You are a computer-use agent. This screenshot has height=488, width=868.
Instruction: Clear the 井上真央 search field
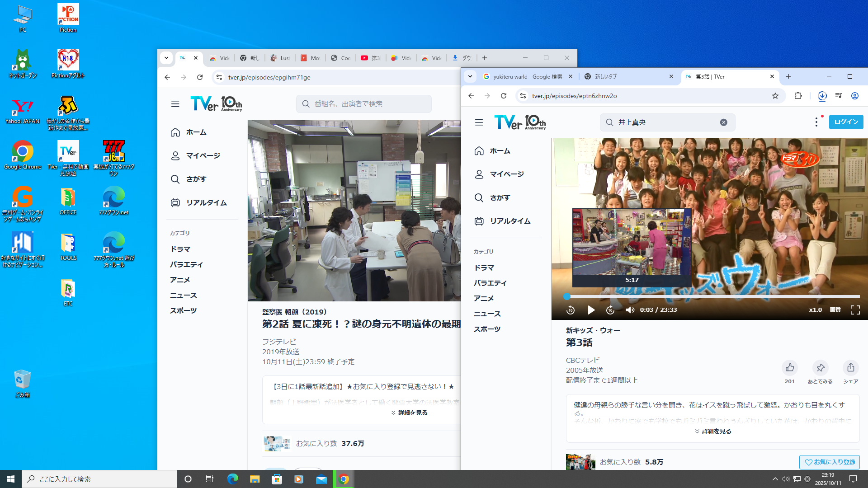pyautogui.click(x=723, y=122)
